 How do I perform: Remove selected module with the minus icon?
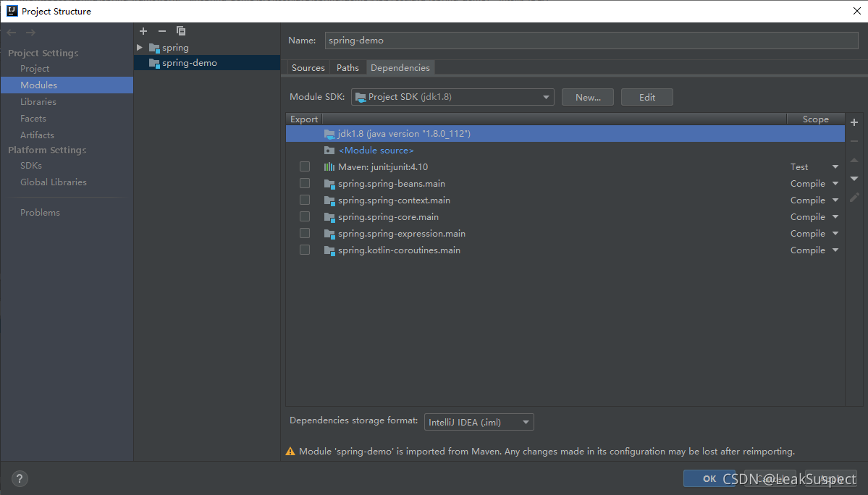click(x=161, y=31)
